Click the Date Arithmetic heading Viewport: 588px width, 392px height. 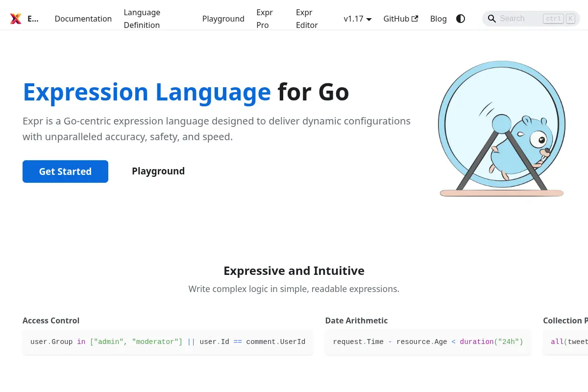pos(356,320)
